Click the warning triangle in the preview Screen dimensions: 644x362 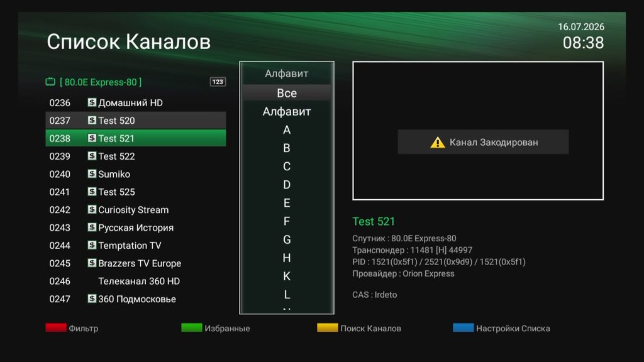click(438, 142)
